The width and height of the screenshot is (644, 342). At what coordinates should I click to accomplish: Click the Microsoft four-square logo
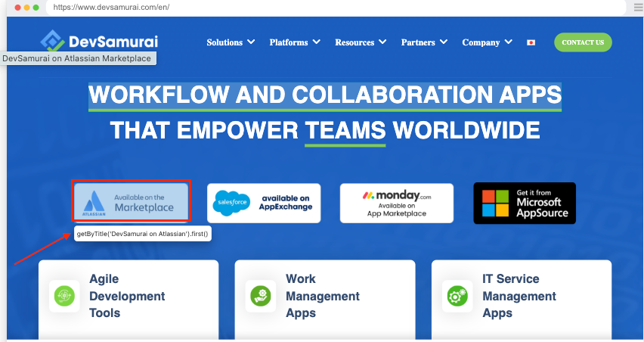coord(495,203)
